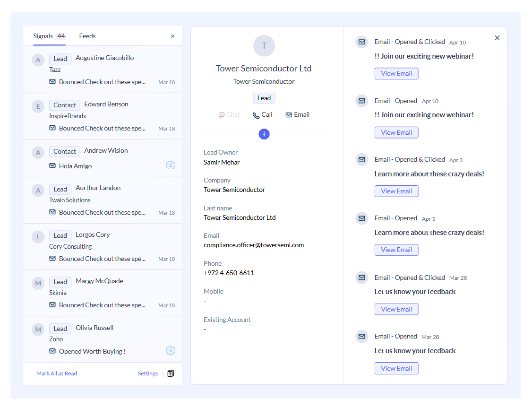
Task: Click compliance.officer@towersemi.com email address
Action: tap(254, 245)
